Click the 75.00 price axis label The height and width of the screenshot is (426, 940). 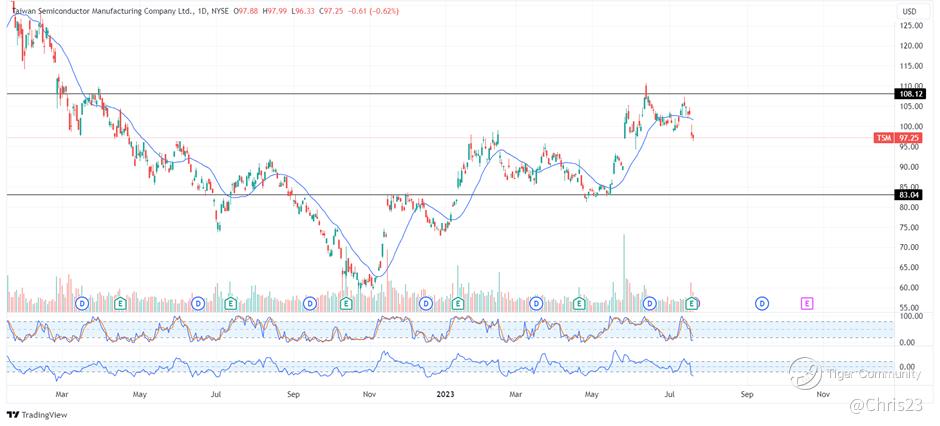click(909, 227)
